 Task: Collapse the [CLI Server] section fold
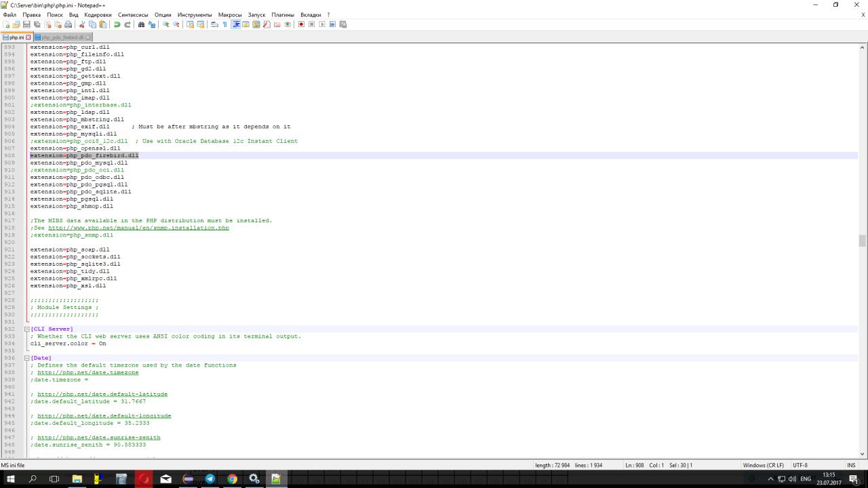tap(27, 329)
